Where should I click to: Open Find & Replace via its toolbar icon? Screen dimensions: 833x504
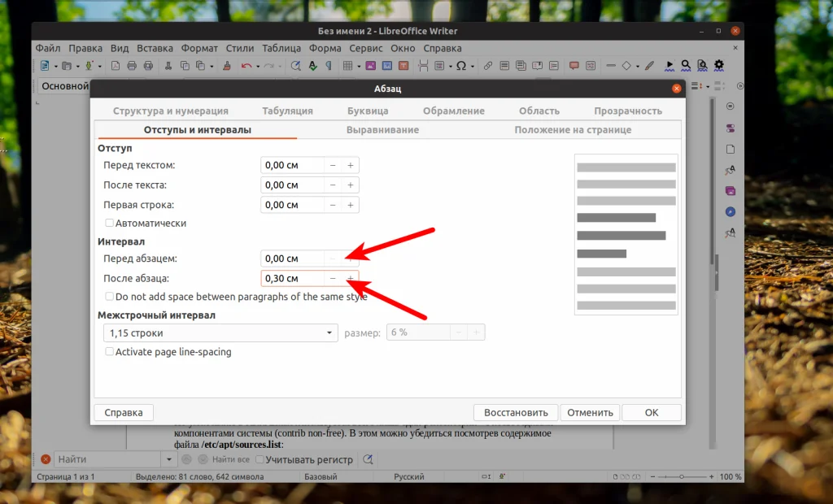[x=294, y=65]
